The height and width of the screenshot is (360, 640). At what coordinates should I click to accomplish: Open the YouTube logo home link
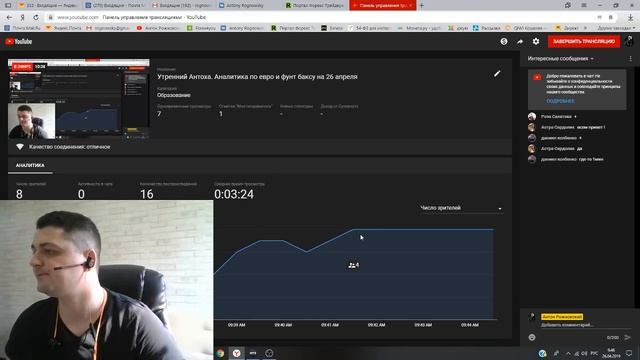[x=19, y=41]
